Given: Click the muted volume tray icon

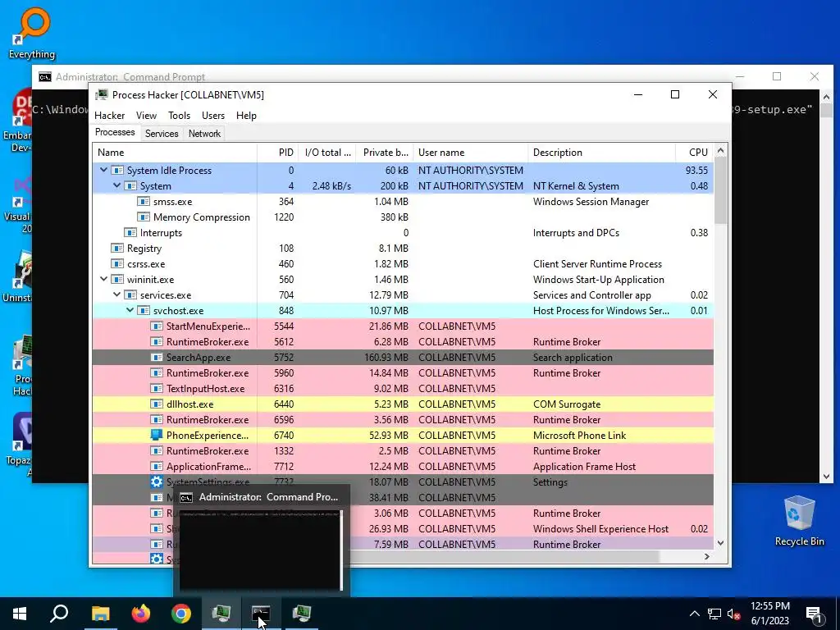Looking at the screenshot, I should pos(734,614).
